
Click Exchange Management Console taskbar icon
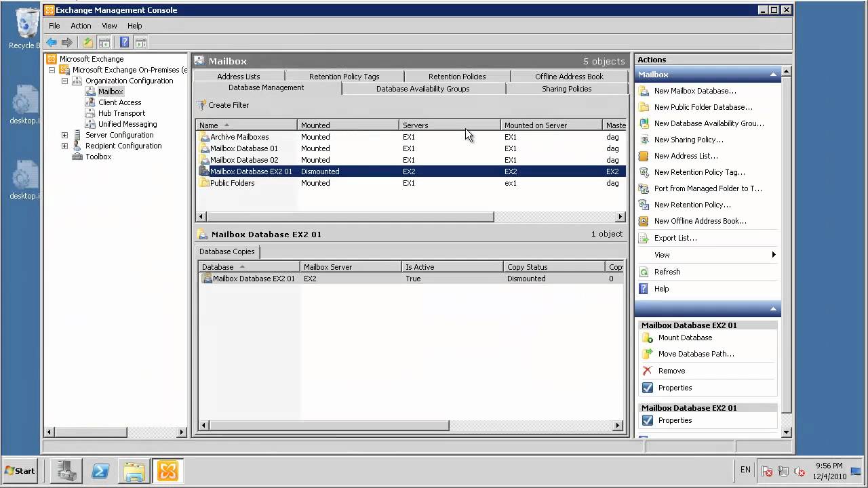pyautogui.click(x=167, y=470)
